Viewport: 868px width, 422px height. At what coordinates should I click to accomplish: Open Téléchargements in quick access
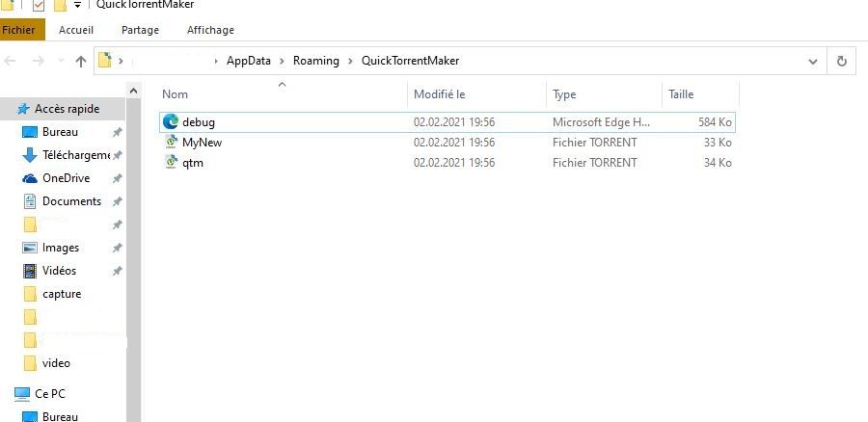75,155
